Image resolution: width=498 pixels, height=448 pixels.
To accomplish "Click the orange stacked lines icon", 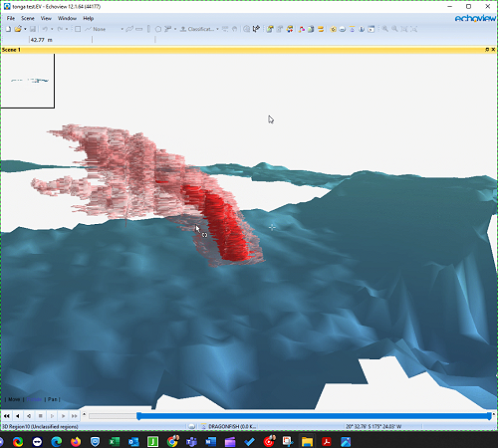I will click(321, 29).
